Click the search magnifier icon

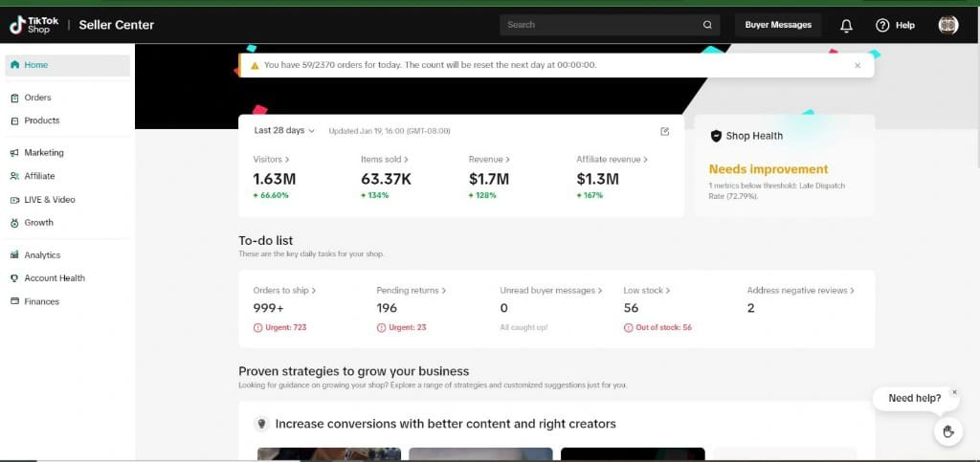click(x=707, y=25)
